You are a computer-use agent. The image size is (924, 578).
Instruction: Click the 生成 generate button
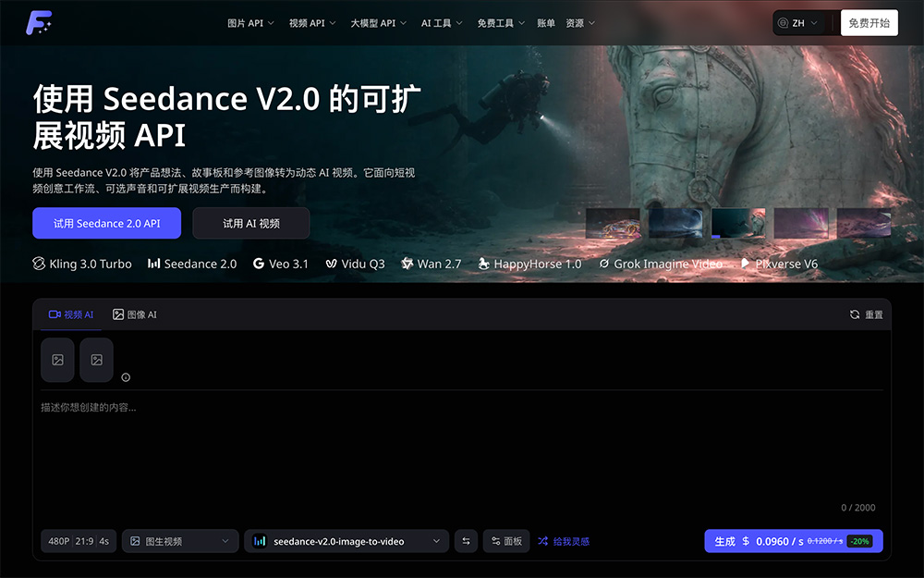(x=794, y=541)
